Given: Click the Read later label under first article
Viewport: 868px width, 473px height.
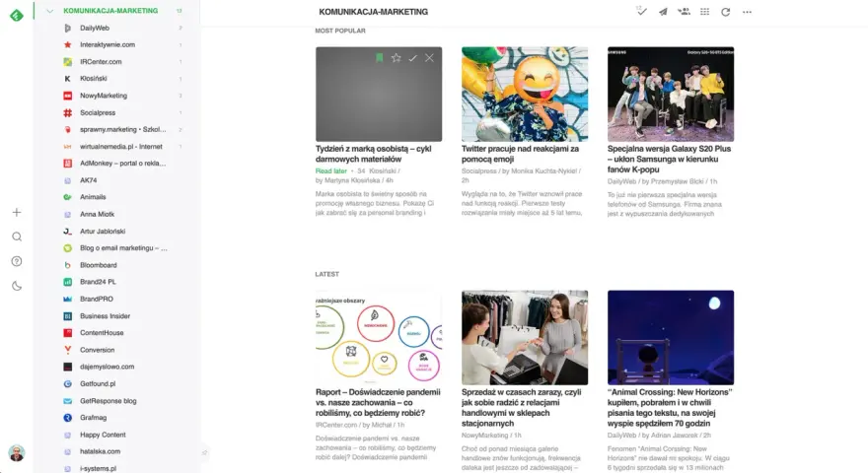Looking at the screenshot, I should [x=331, y=170].
